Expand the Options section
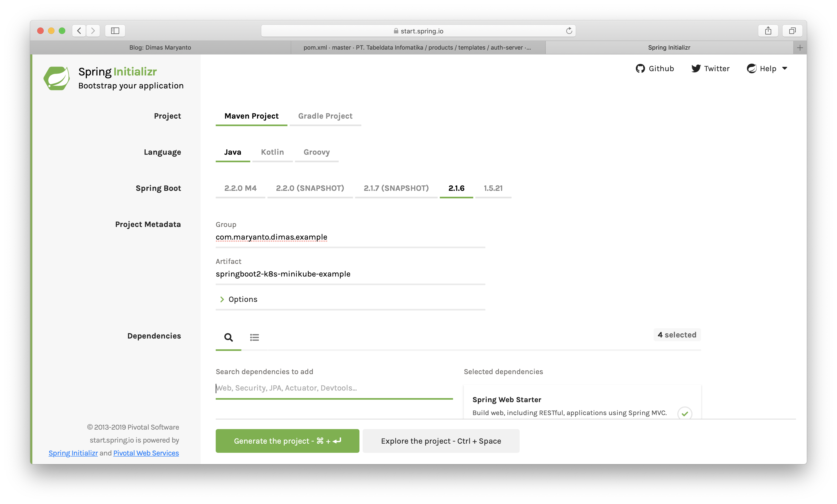 238,299
